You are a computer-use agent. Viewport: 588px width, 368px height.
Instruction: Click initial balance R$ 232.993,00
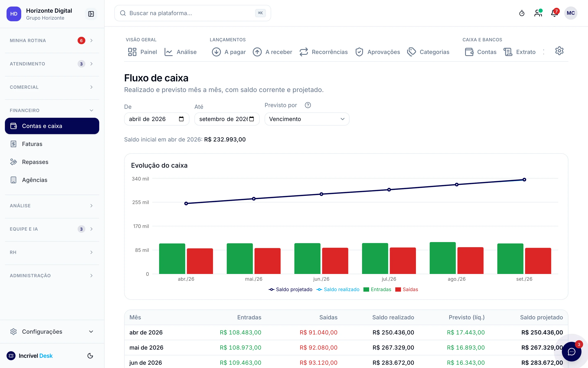(x=225, y=139)
